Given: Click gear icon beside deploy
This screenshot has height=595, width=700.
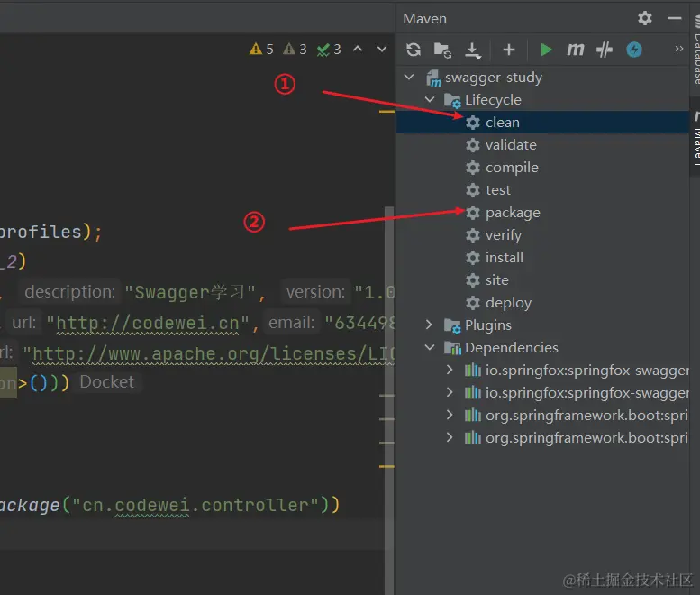Looking at the screenshot, I should click(x=473, y=302).
